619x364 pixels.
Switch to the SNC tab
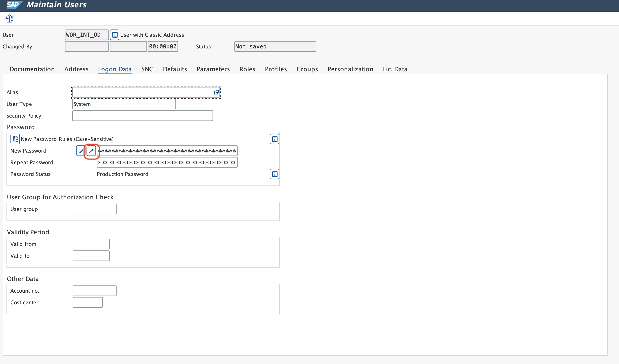[147, 69]
